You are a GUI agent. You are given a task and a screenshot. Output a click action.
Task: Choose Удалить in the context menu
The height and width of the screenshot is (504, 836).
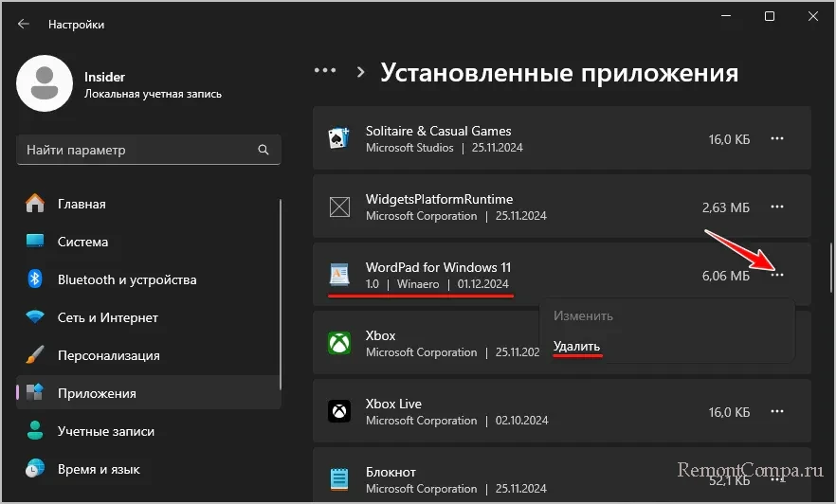point(576,346)
